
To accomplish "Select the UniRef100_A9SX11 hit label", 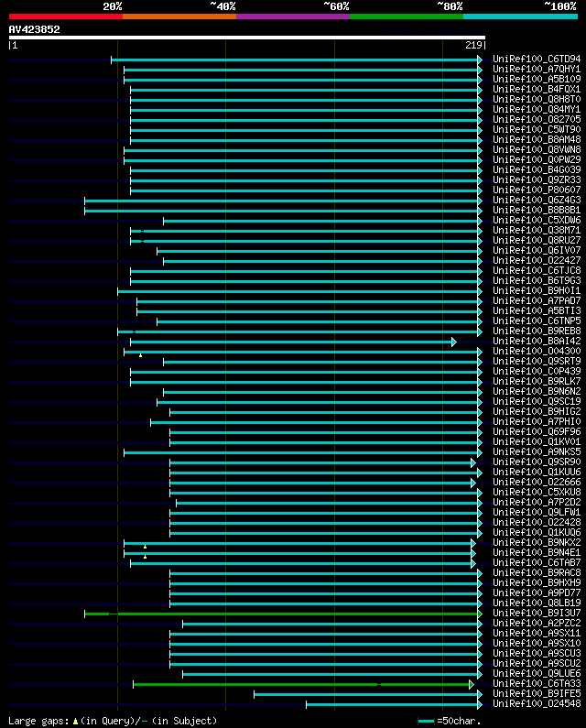I will pos(537,634).
